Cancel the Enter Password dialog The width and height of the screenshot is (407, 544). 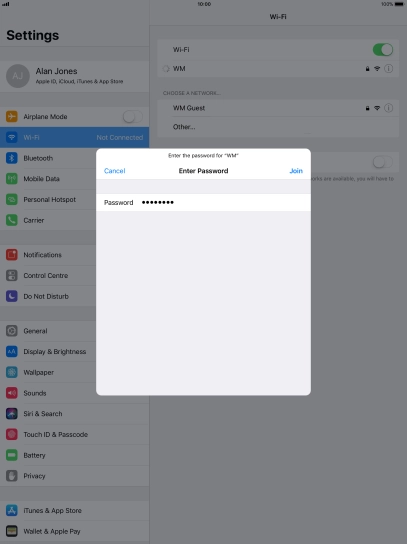(x=115, y=171)
